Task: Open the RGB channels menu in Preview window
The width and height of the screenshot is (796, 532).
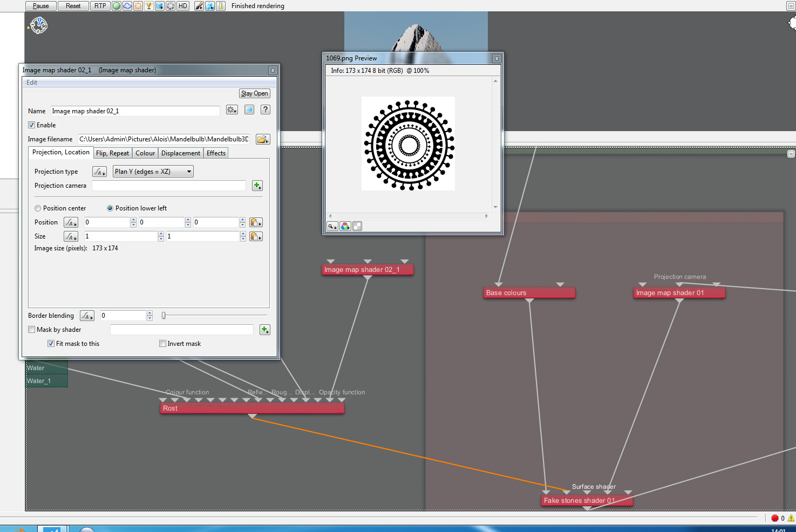Action: pyautogui.click(x=345, y=226)
